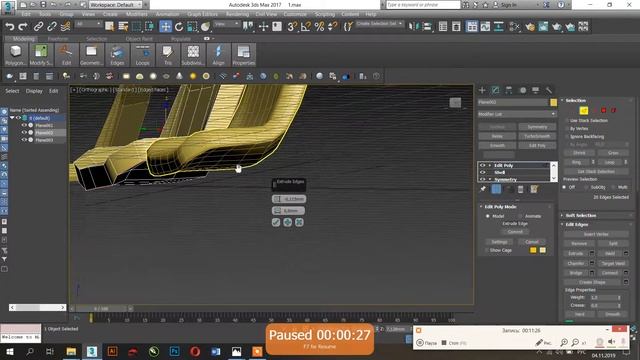The image size is (640, 360).
Task: Open the Geometry ribbon panel
Action: click(91, 55)
